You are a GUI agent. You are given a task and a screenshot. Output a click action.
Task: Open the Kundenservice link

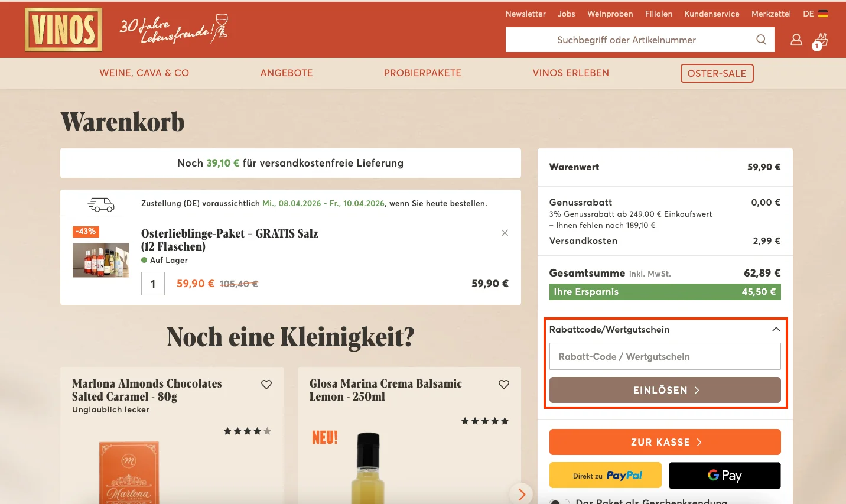[x=711, y=13]
